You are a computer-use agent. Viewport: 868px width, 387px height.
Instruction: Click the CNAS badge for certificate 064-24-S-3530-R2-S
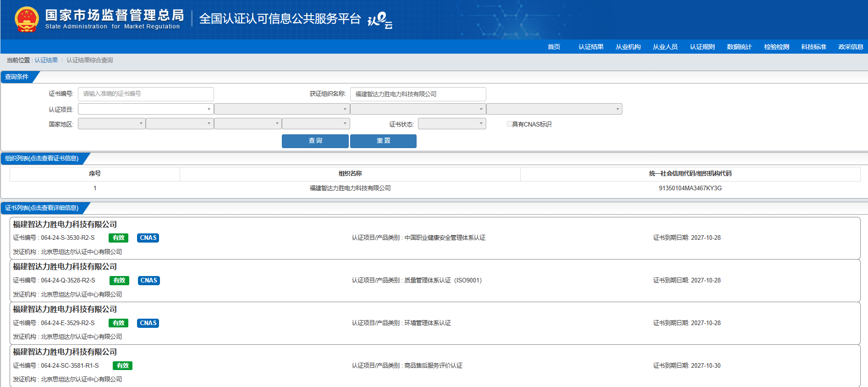(x=148, y=238)
